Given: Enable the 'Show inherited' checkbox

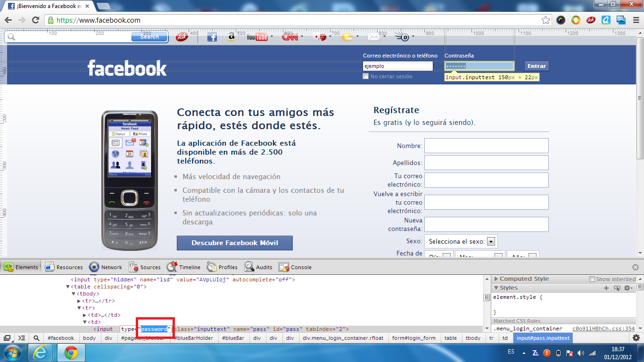Looking at the screenshot, I should (x=593, y=279).
